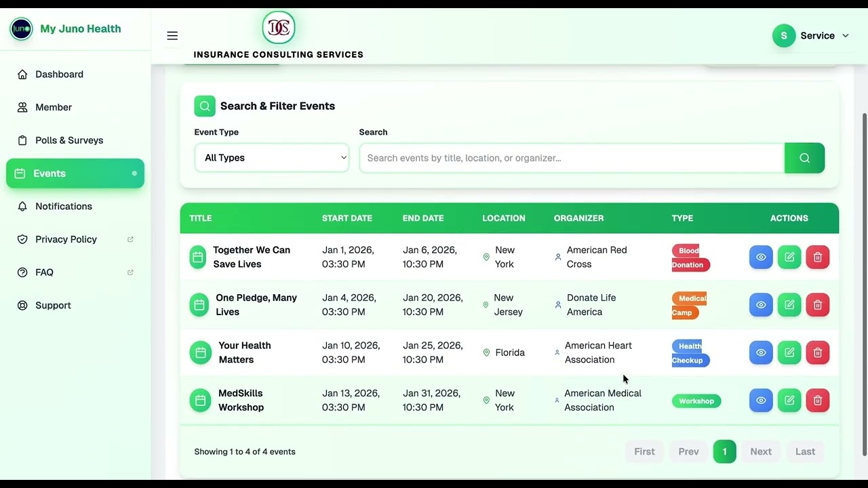Edit One Pledge, Many Lives event

pyautogui.click(x=789, y=305)
